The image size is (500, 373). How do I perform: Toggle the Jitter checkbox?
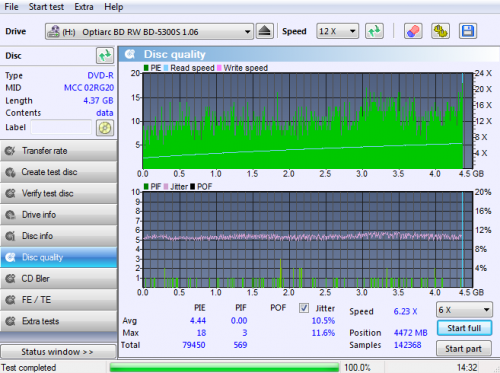(304, 308)
